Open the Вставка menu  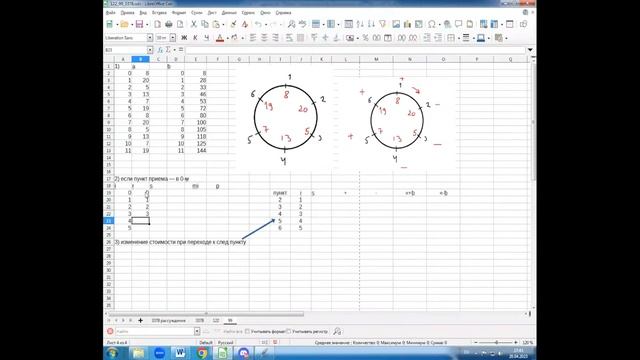click(x=159, y=13)
